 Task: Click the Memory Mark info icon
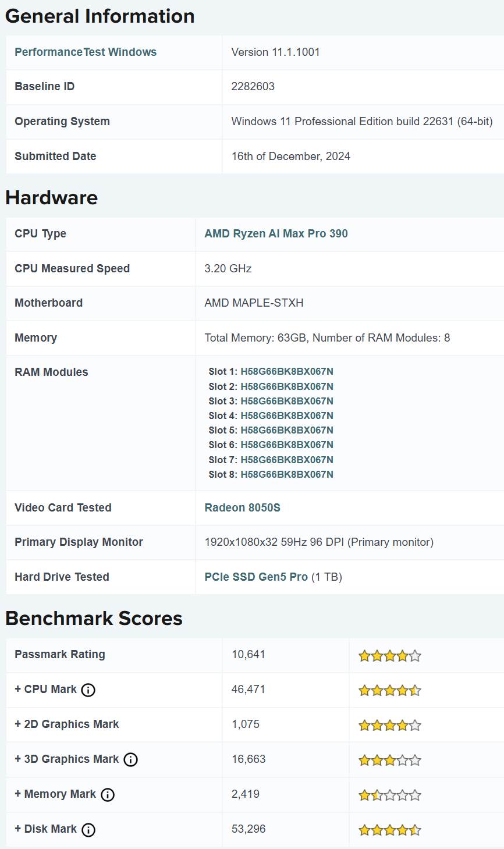pyautogui.click(x=108, y=795)
